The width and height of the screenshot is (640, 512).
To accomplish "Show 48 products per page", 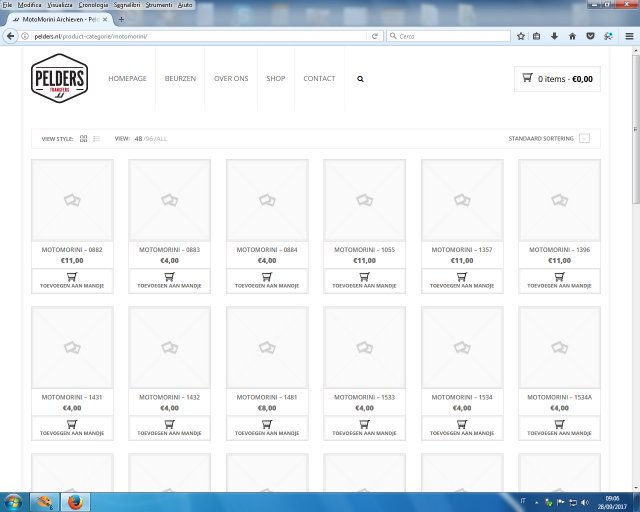I will tap(138, 139).
